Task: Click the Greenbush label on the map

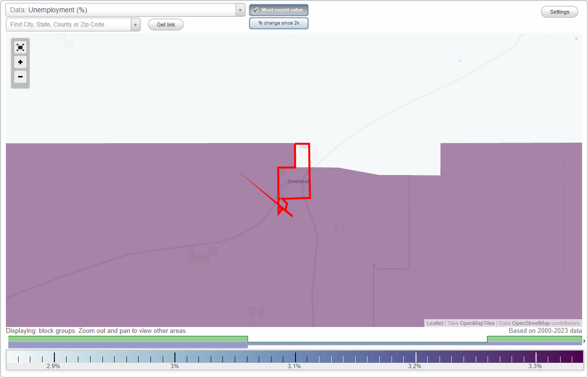Action: pos(298,181)
